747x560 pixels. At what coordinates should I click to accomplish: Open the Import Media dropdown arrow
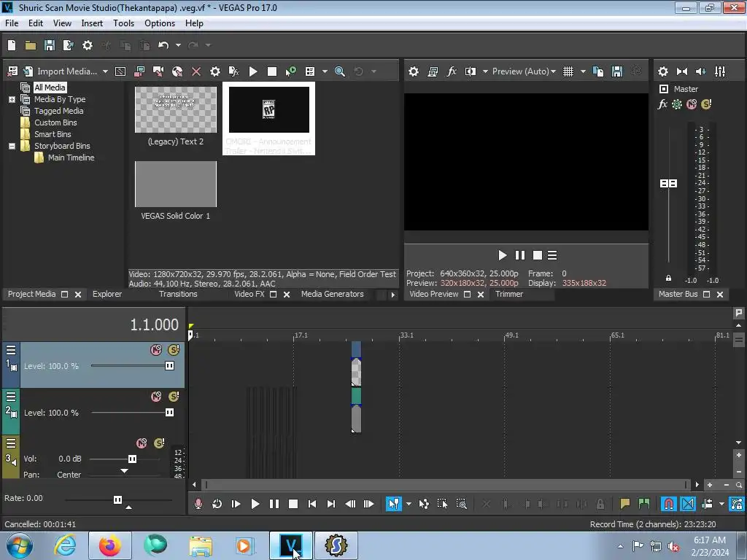click(105, 71)
